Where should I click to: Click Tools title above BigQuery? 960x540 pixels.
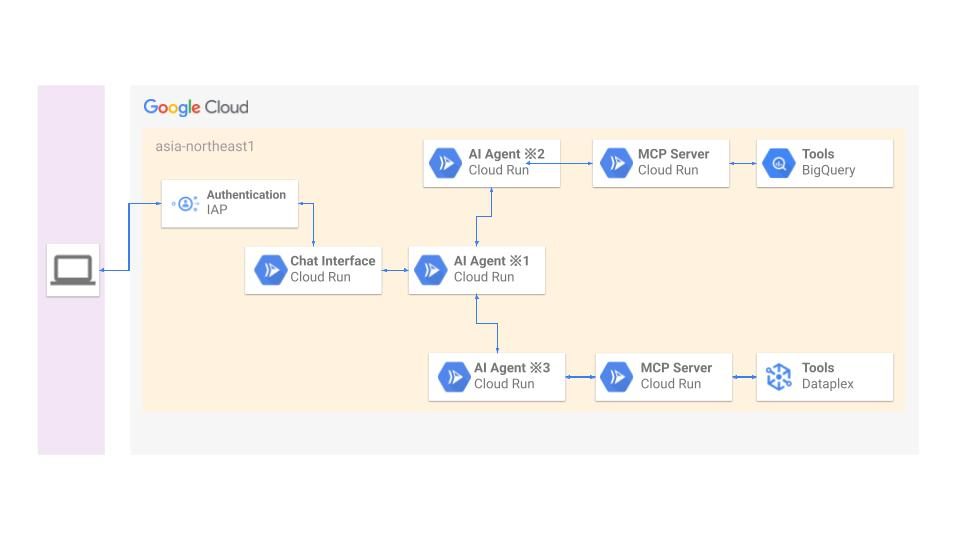click(818, 154)
